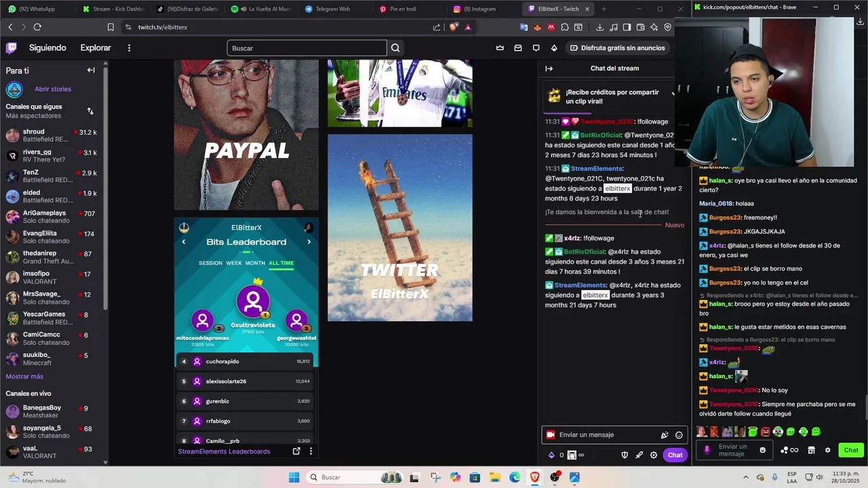Open Kick chat emoji picker in input

pyautogui.click(x=763, y=450)
